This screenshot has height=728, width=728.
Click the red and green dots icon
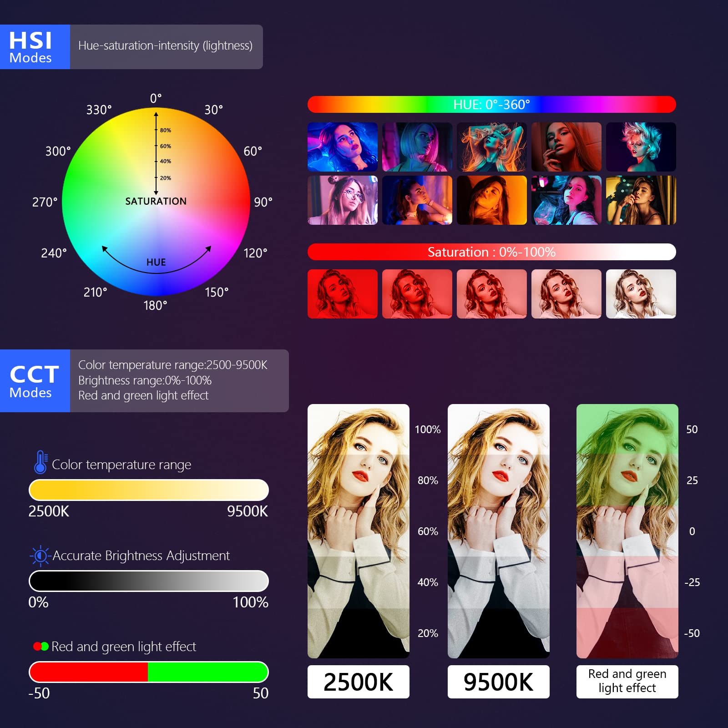41,645
